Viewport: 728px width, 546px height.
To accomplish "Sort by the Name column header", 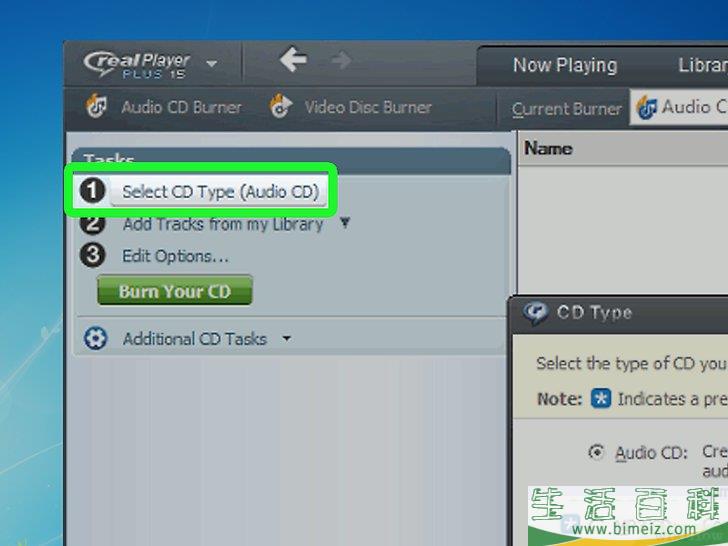I will pyautogui.click(x=548, y=149).
